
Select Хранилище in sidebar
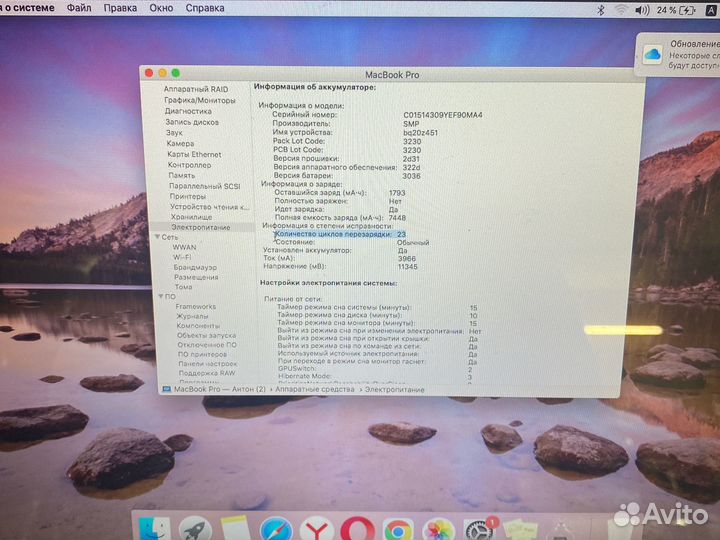[191, 217]
